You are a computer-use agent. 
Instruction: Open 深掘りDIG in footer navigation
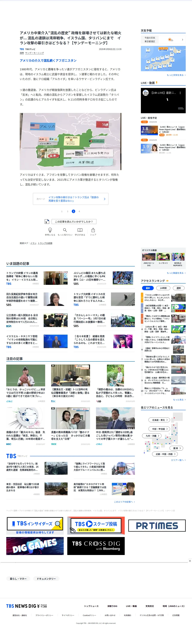coord(112,606)
